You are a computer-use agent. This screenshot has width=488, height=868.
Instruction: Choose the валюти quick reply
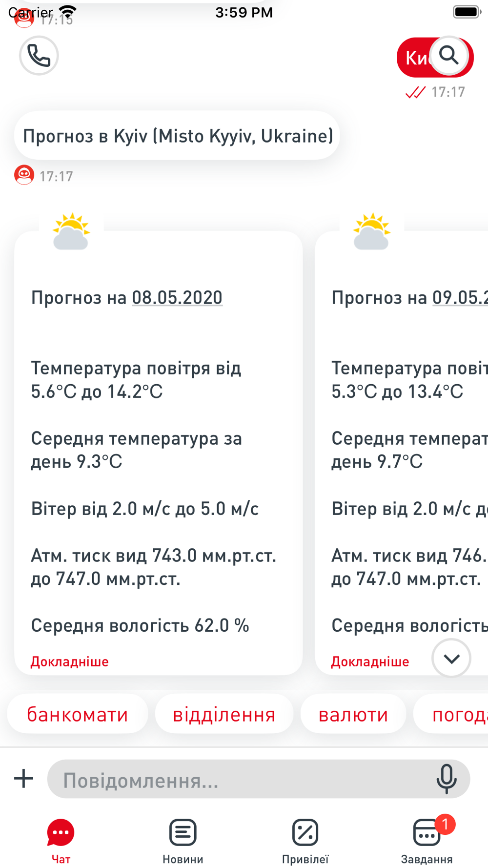tap(353, 714)
